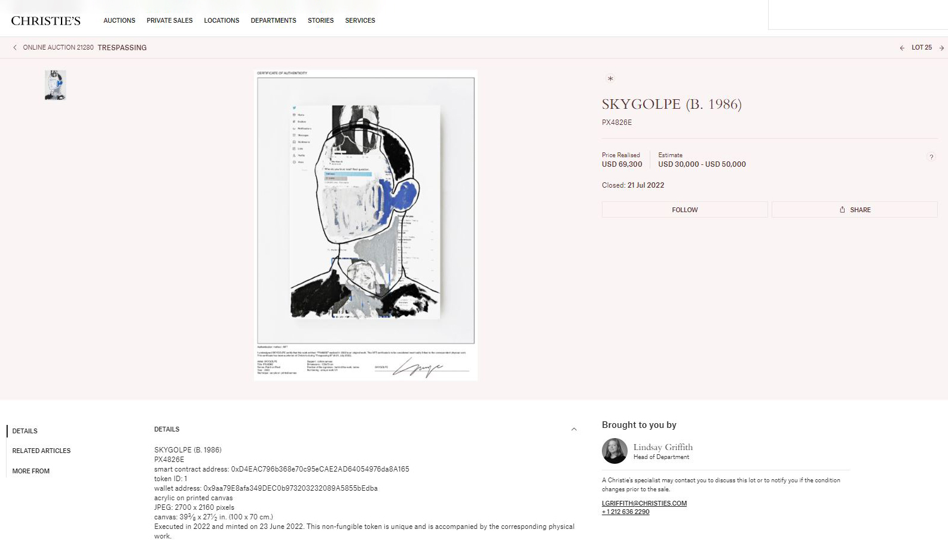This screenshot has width=948, height=560.
Task: Click back chevron beside Online Auction 21280
Action: click(15, 47)
